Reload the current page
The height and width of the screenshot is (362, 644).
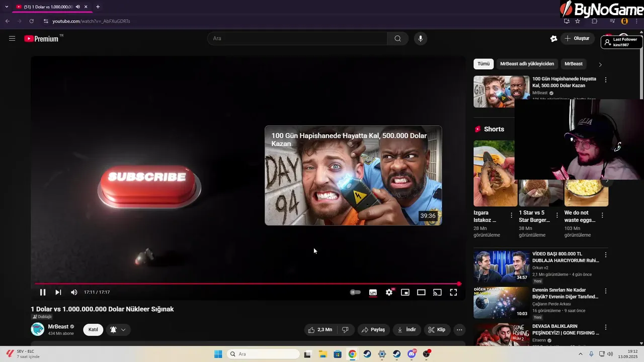31,21
